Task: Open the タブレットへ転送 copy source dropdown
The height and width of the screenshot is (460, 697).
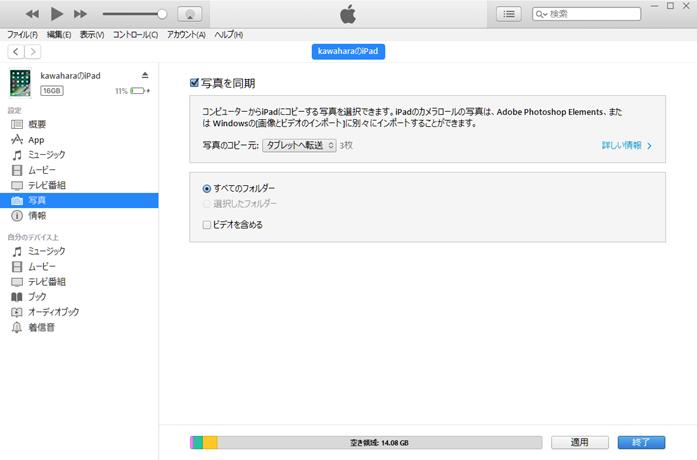Action: point(299,145)
